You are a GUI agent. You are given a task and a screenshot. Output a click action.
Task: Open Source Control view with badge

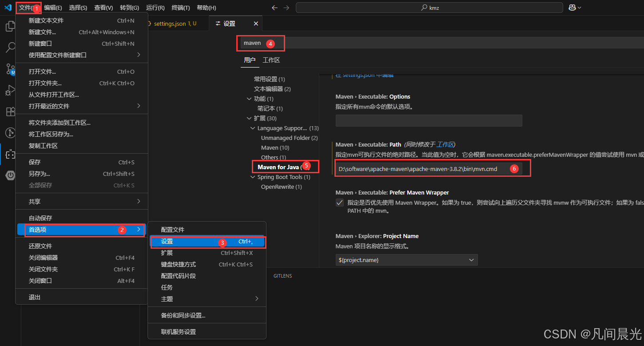pyautogui.click(x=10, y=69)
